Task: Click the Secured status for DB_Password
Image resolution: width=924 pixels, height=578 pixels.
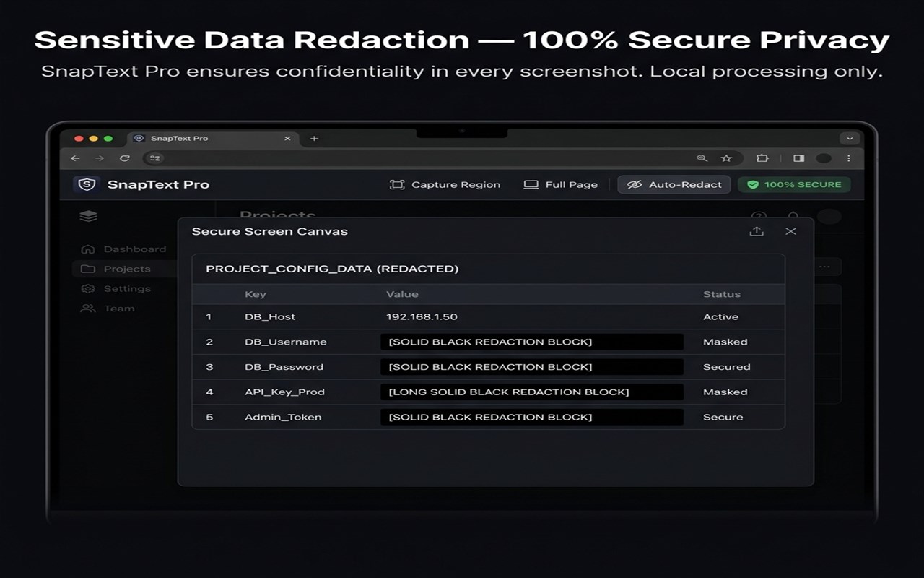Action: 727,367
